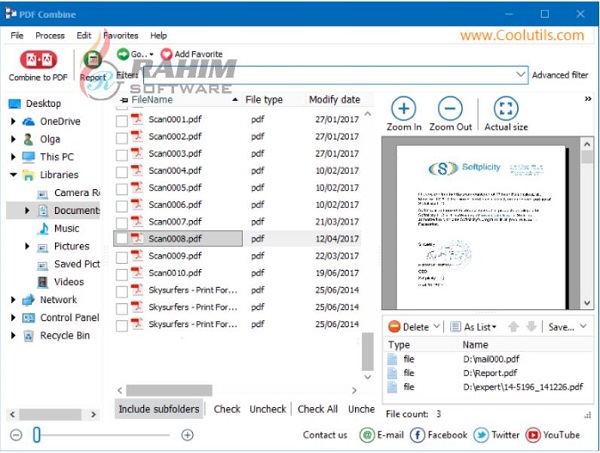Click the Combine to PDF icon
This screenshot has height=453, width=600.
pos(37,62)
